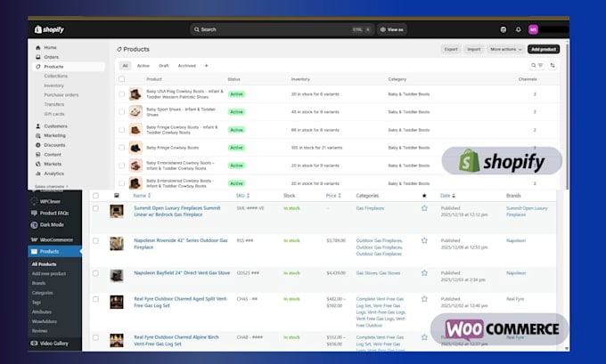Click the Video Gallery camera icon
606x364 pixels.
tap(34, 344)
